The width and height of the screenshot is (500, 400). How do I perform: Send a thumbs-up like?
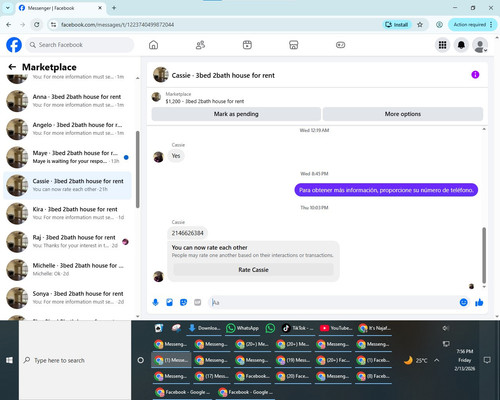click(x=479, y=302)
